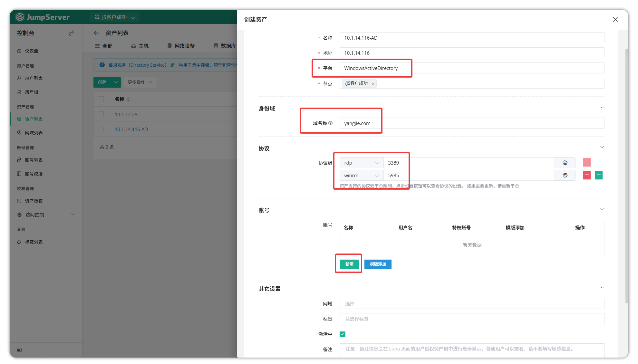Click the 网域 select field
The width and height of the screenshot is (638, 364).
tap(471, 303)
